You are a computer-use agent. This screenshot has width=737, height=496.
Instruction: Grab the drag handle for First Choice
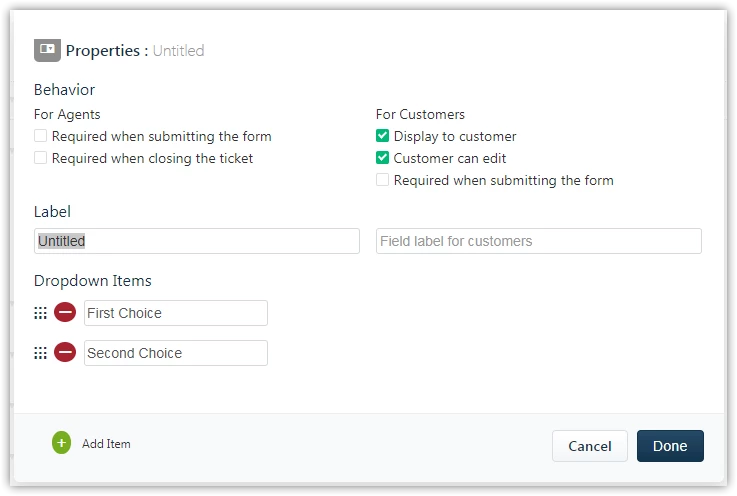(x=40, y=313)
